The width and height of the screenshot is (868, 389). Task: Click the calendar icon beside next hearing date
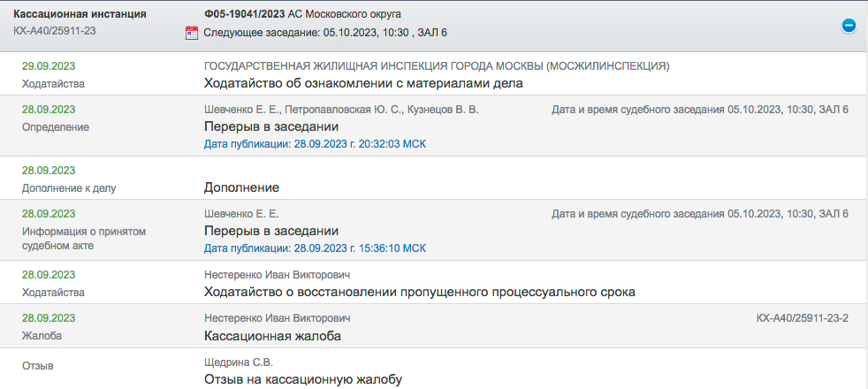192,33
